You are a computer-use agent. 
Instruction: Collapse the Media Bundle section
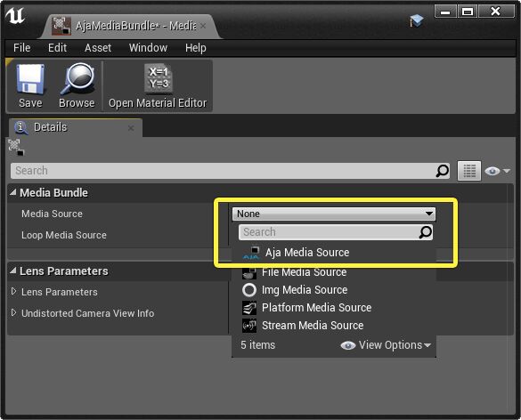click(13, 192)
